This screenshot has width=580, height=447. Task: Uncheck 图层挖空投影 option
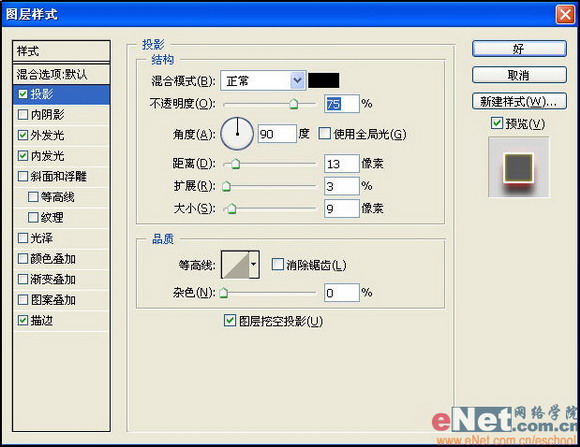(230, 320)
